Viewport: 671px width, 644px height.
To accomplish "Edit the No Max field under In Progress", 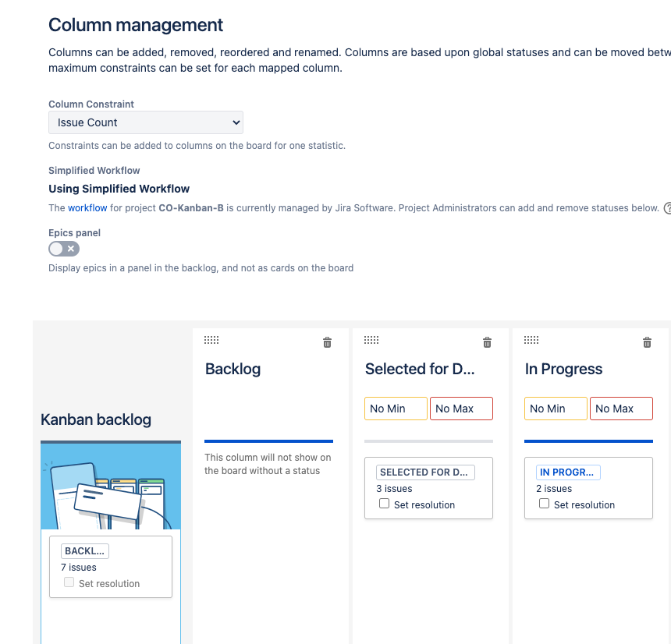I will point(620,409).
